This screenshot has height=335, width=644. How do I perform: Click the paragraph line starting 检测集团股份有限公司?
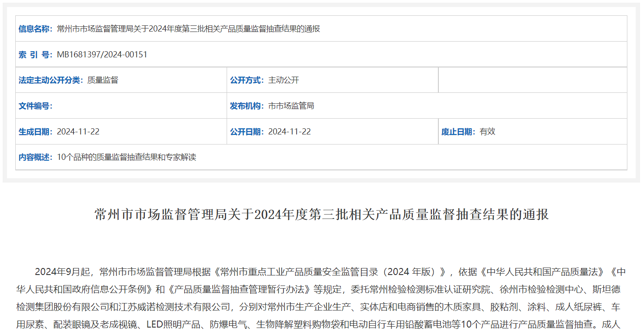318,307
